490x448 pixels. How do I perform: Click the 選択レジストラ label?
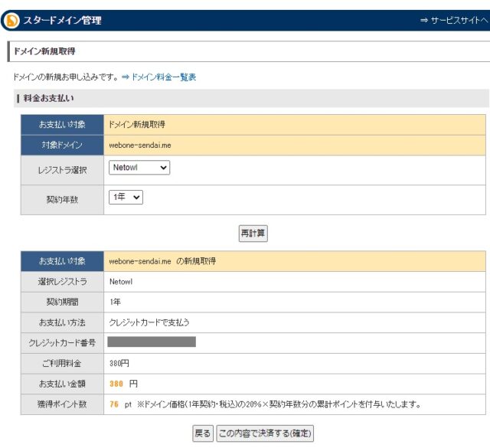pos(62,282)
